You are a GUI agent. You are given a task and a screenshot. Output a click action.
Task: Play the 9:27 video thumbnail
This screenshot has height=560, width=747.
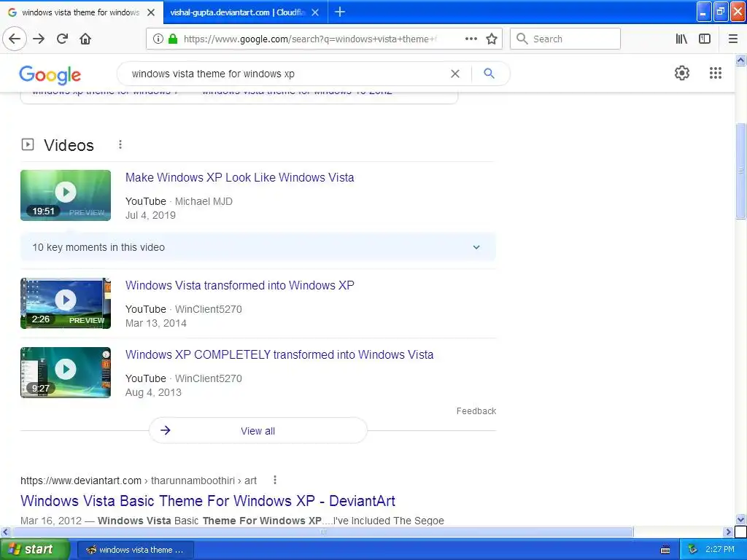(65, 373)
